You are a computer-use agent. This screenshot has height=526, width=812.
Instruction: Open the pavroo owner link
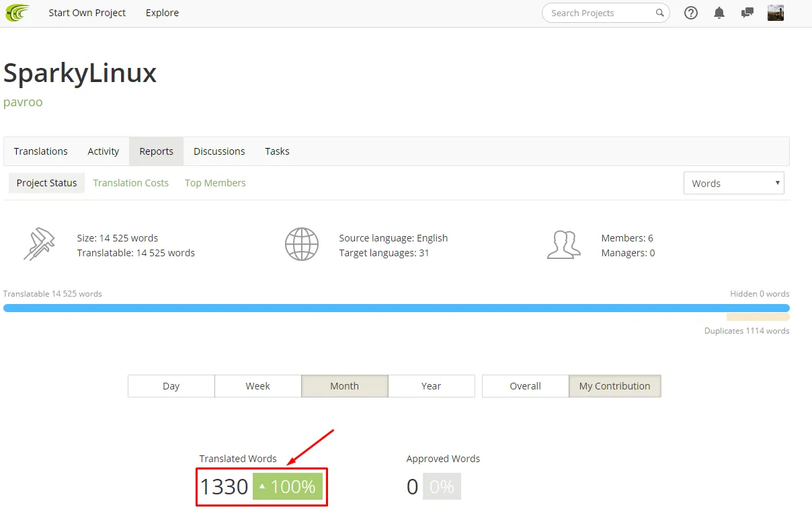click(x=23, y=102)
